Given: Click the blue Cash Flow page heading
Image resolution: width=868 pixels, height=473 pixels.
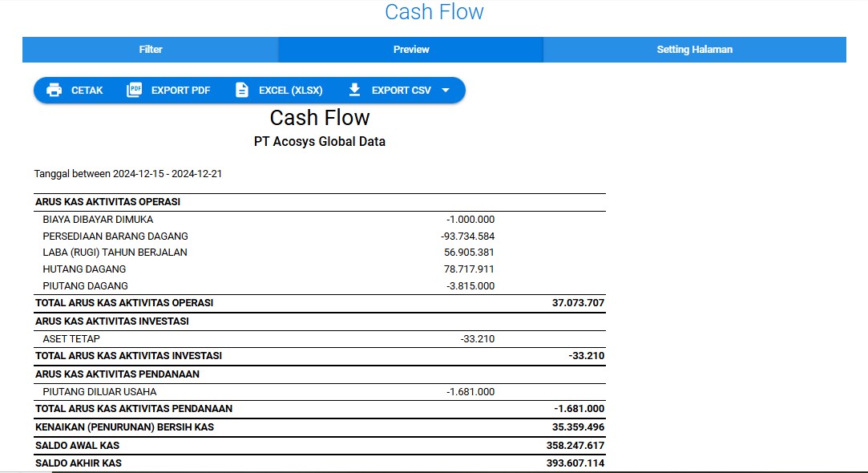Looking at the screenshot, I should 434,13.
